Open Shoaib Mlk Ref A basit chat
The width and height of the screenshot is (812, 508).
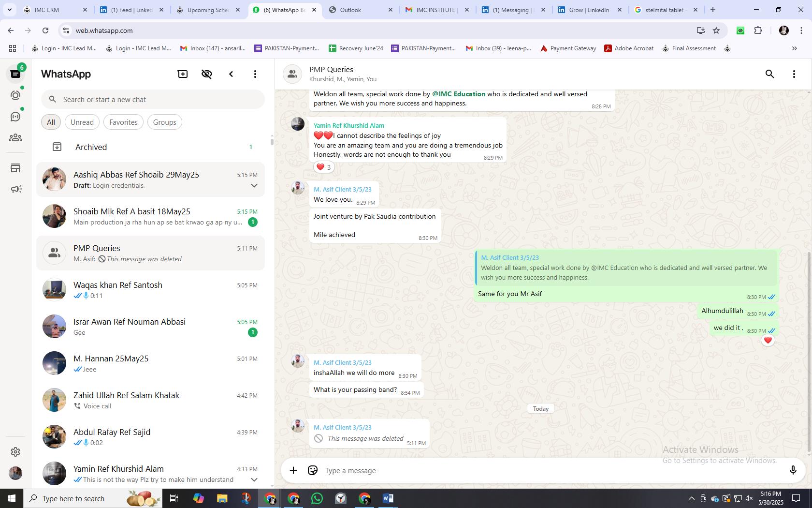[151, 216]
